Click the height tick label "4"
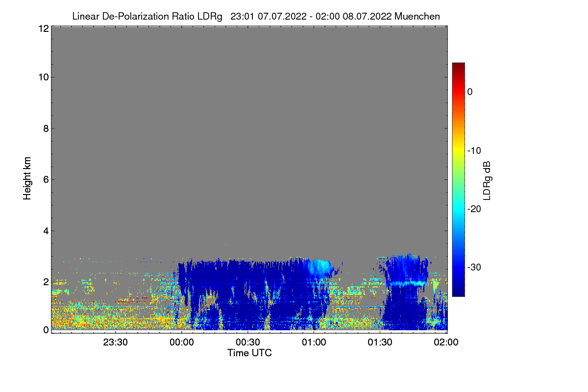Screen dimensions: 588x392 (45, 231)
